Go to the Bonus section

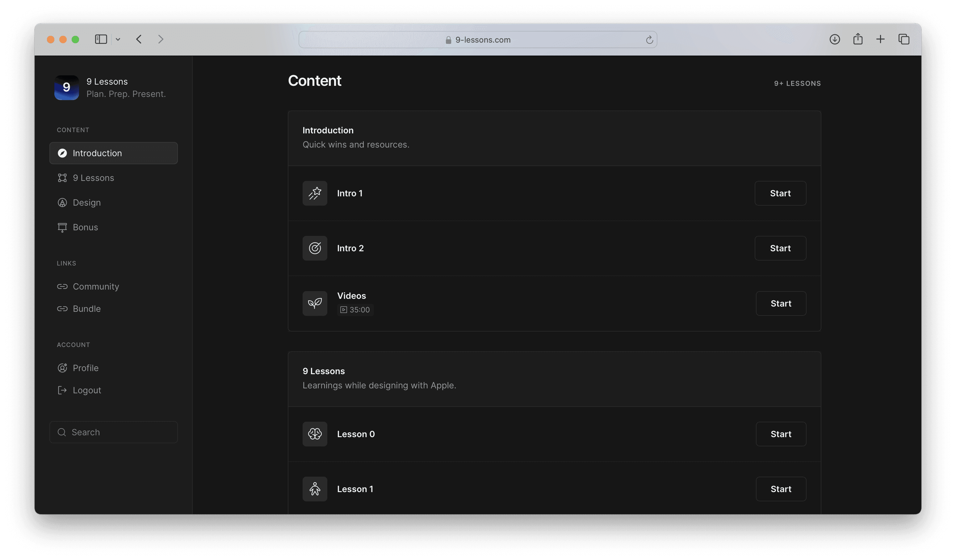(85, 227)
